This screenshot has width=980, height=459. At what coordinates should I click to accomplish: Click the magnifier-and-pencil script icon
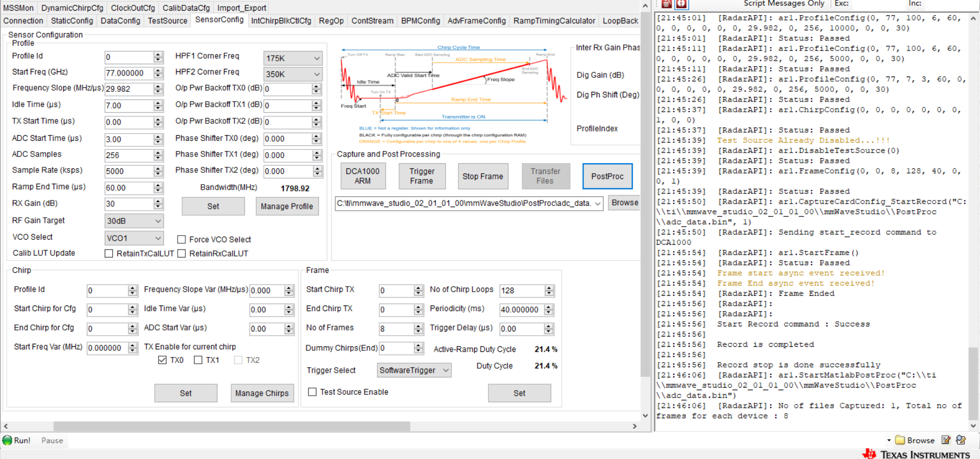[961, 440]
